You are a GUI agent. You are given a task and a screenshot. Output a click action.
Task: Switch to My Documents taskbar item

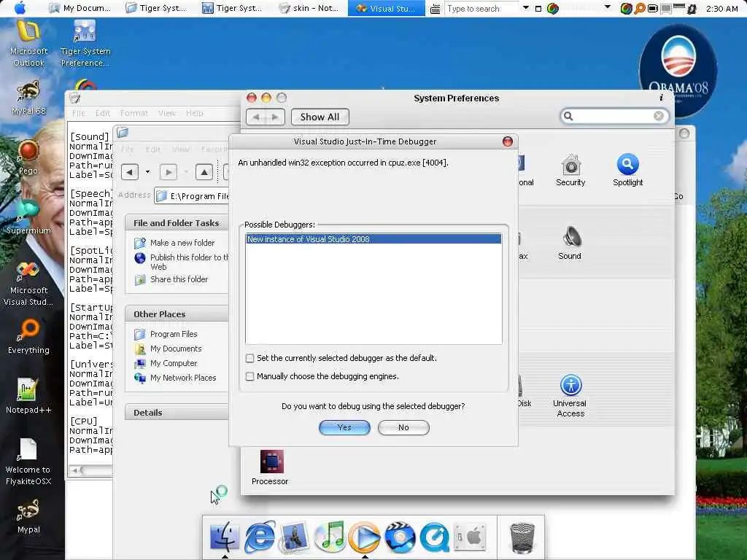point(80,8)
